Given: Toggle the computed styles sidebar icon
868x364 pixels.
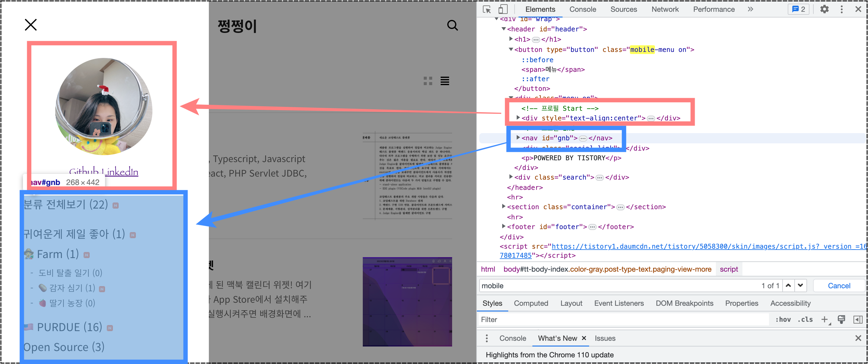Looking at the screenshot, I should point(857,319).
